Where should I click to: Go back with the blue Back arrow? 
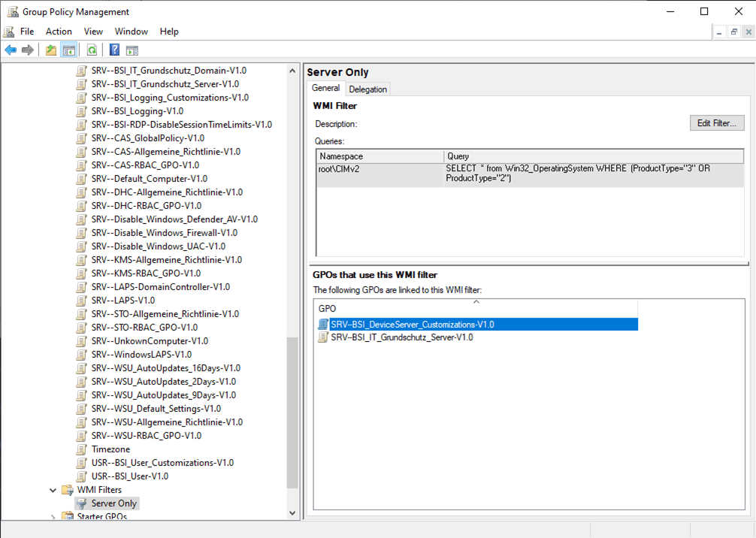(x=11, y=50)
